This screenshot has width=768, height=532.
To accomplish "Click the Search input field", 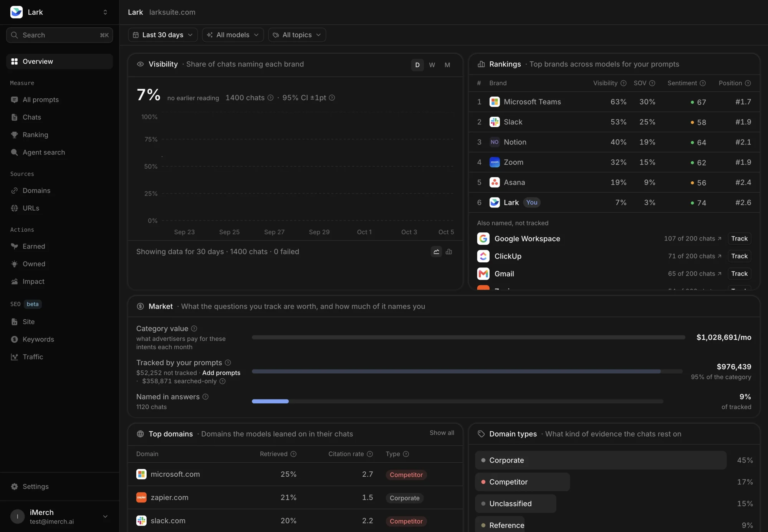I will pyautogui.click(x=60, y=35).
